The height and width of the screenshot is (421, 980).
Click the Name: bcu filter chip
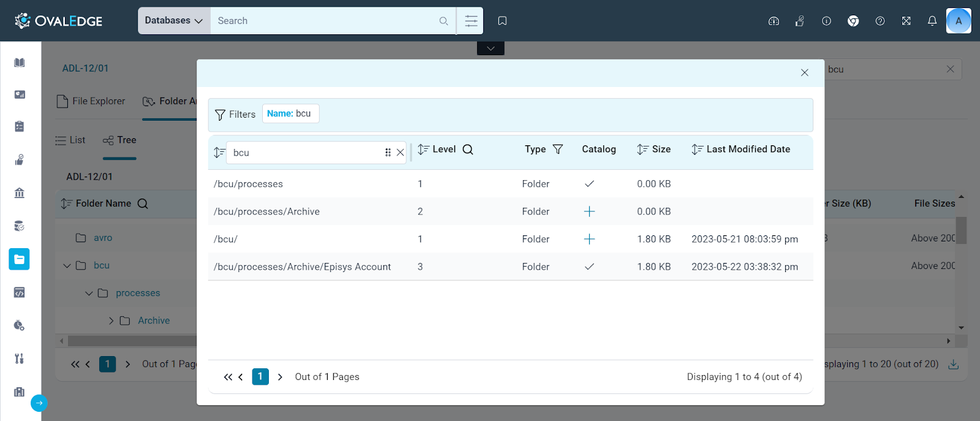[290, 113]
